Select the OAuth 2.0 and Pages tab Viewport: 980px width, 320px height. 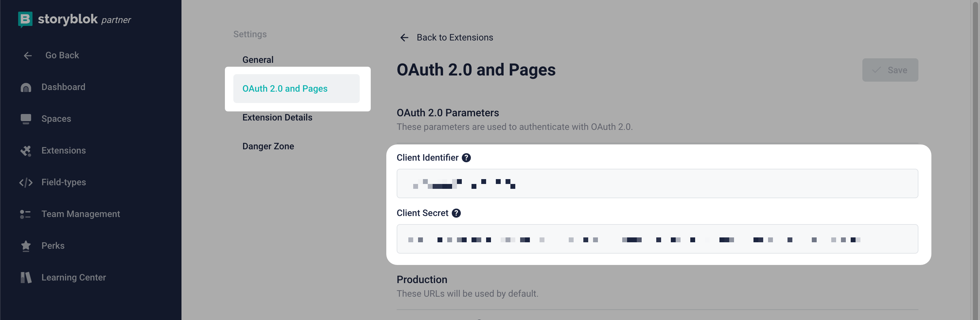pyautogui.click(x=285, y=88)
